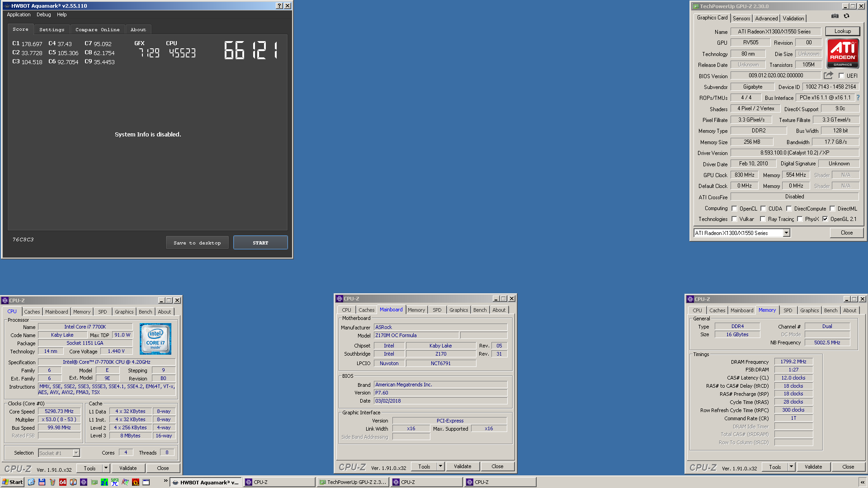
Task: Expand hidden quick launch icons chevron
Action: [165, 481]
